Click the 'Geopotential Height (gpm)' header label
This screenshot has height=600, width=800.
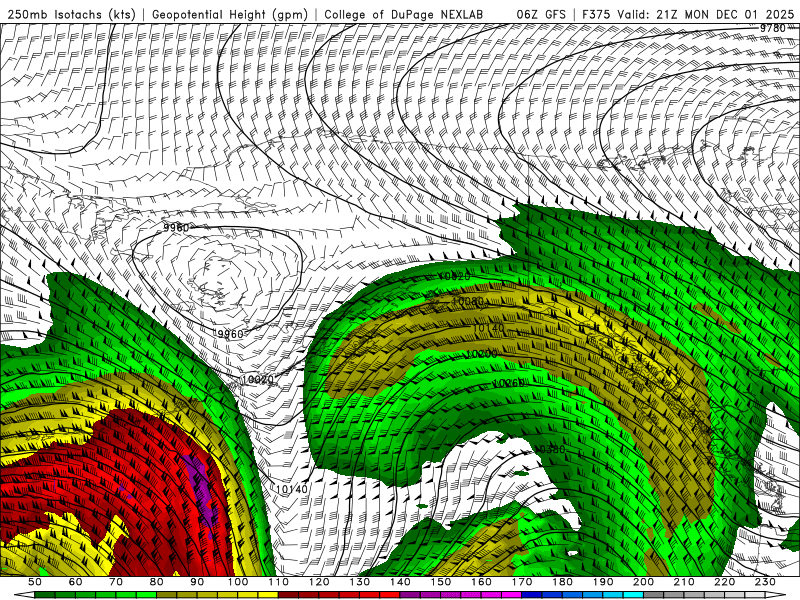tap(229, 14)
